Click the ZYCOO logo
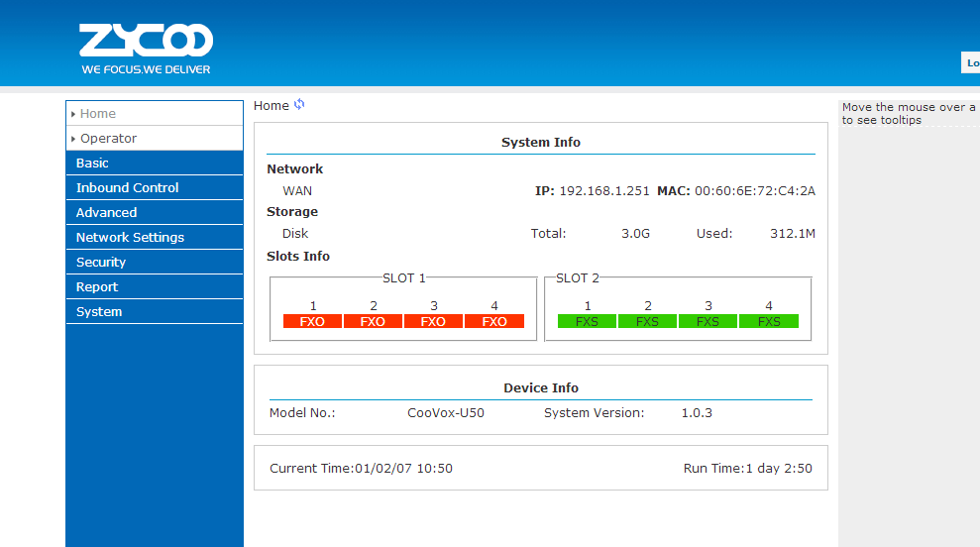Viewport: 980px width, 547px height. click(146, 49)
